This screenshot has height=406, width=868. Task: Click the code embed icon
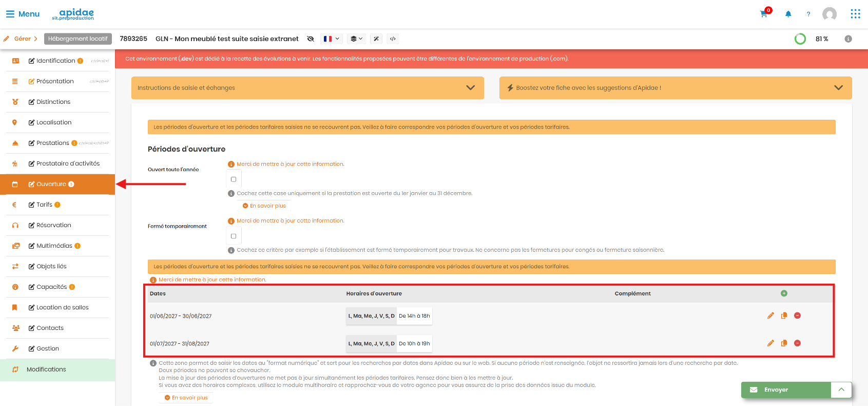point(393,39)
